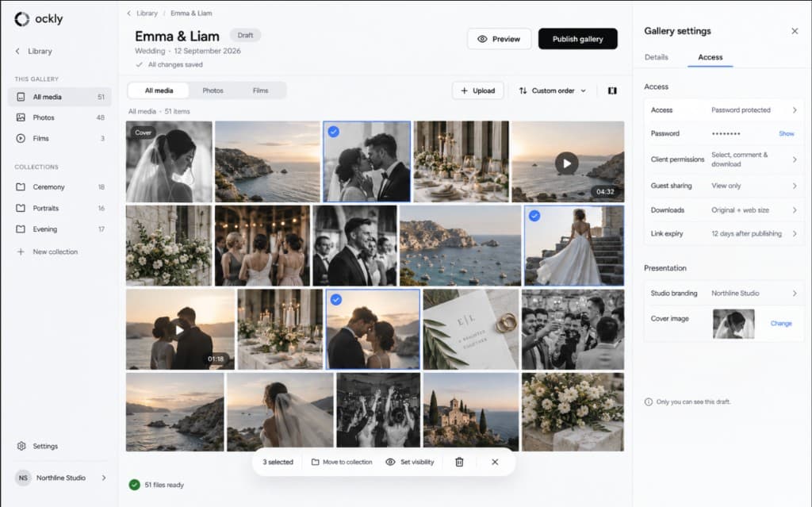Viewport: 812px width, 507px height.
Task: Create a New collection
Action: [47, 252]
